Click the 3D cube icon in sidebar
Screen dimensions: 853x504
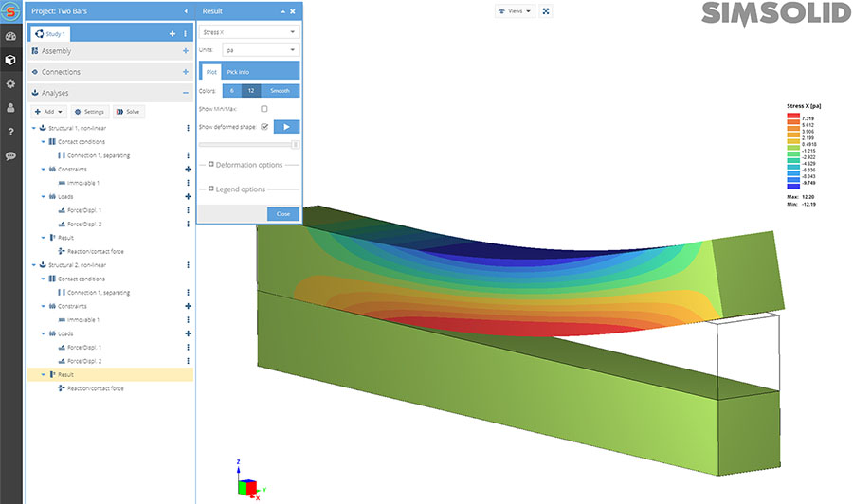[10, 60]
